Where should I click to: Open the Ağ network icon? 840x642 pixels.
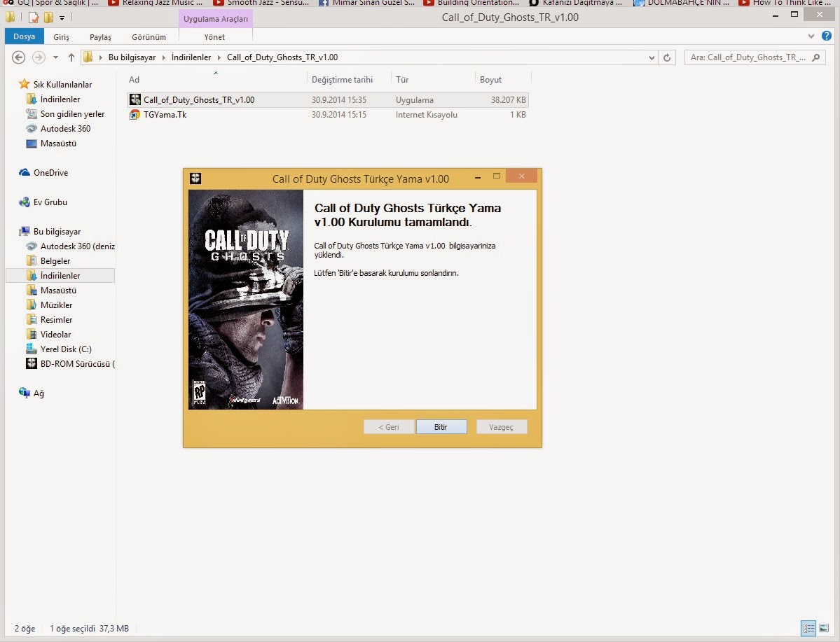point(24,393)
